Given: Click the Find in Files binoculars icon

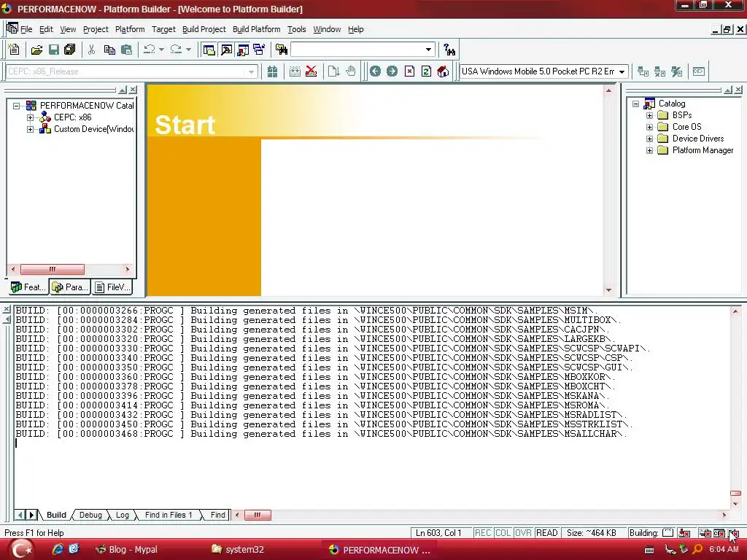Looking at the screenshot, I should (x=282, y=50).
